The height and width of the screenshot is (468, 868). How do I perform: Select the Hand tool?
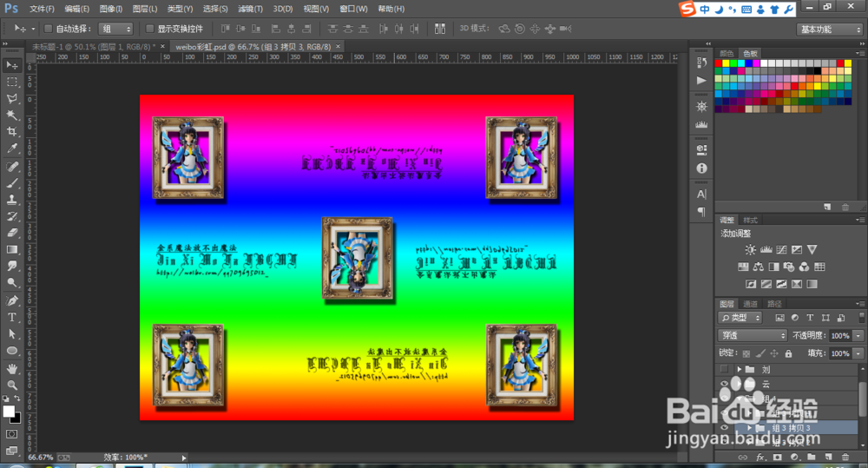pos(11,368)
